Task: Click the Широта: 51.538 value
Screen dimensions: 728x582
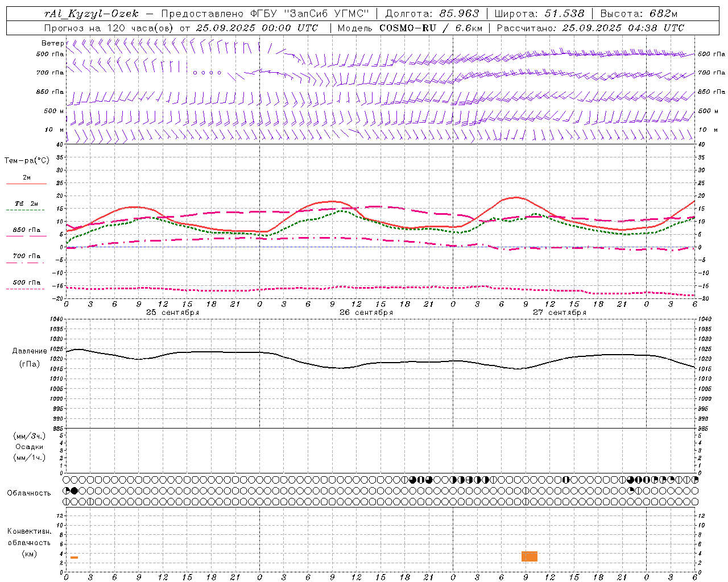Action: 539,14
